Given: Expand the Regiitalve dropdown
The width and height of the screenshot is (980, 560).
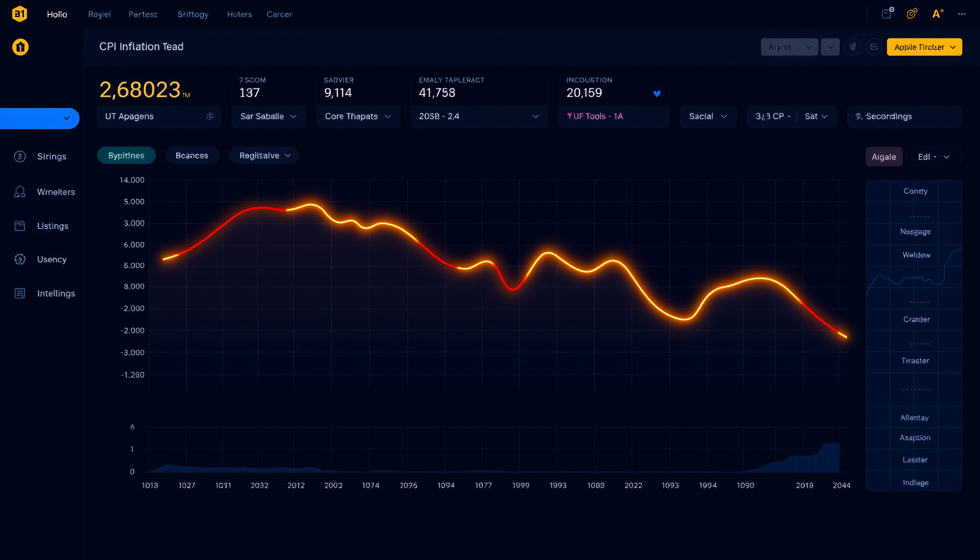Looking at the screenshot, I should (x=264, y=155).
